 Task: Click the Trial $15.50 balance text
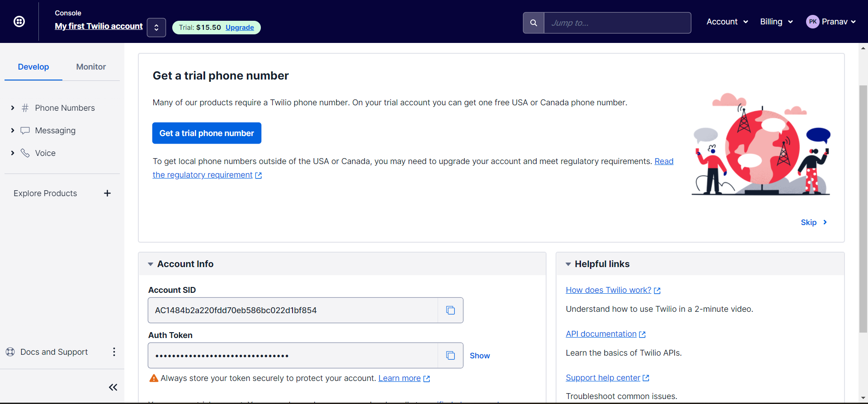(x=200, y=28)
